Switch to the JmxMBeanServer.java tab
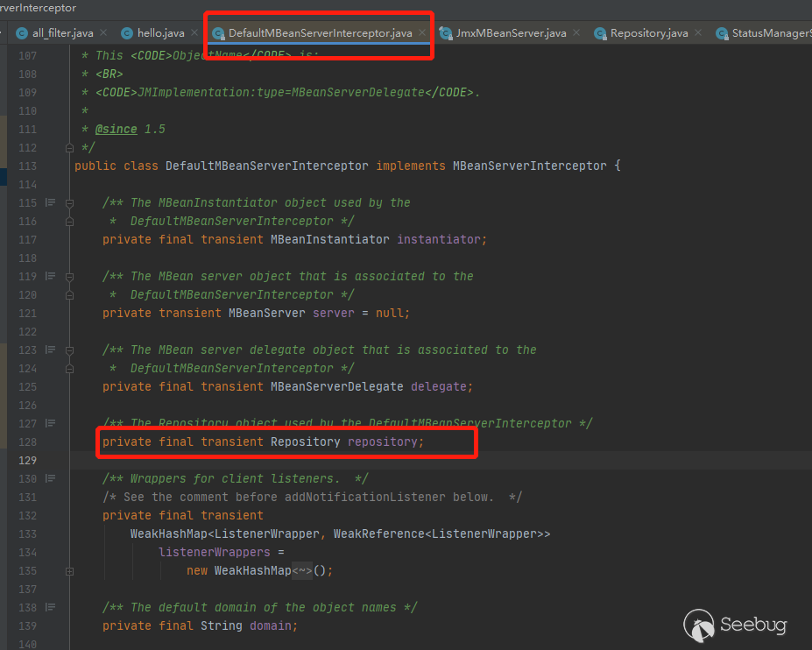Viewport: 812px width, 650px height. (511, 33)
